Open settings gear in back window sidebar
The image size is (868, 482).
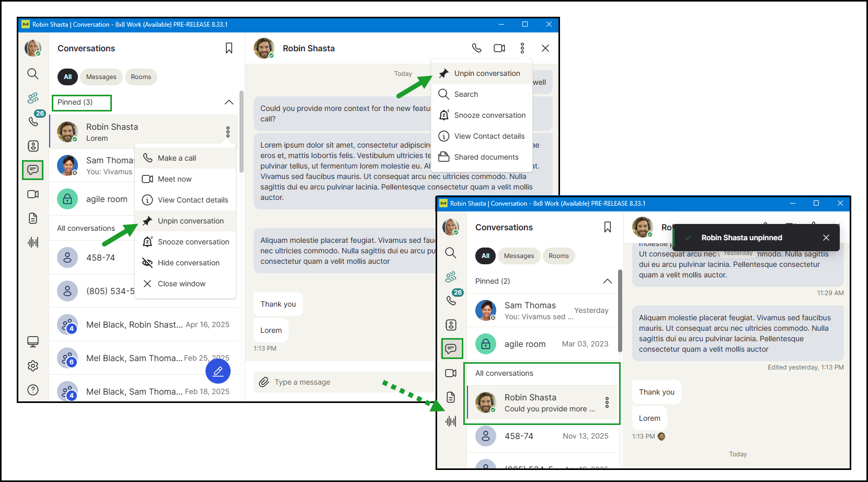pyautogui.click(x=33, y=366)
